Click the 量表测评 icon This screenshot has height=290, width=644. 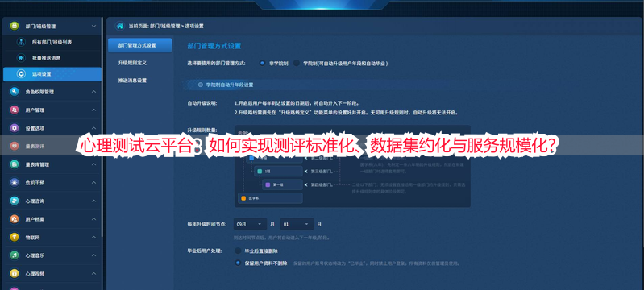(x=15, y=147)
